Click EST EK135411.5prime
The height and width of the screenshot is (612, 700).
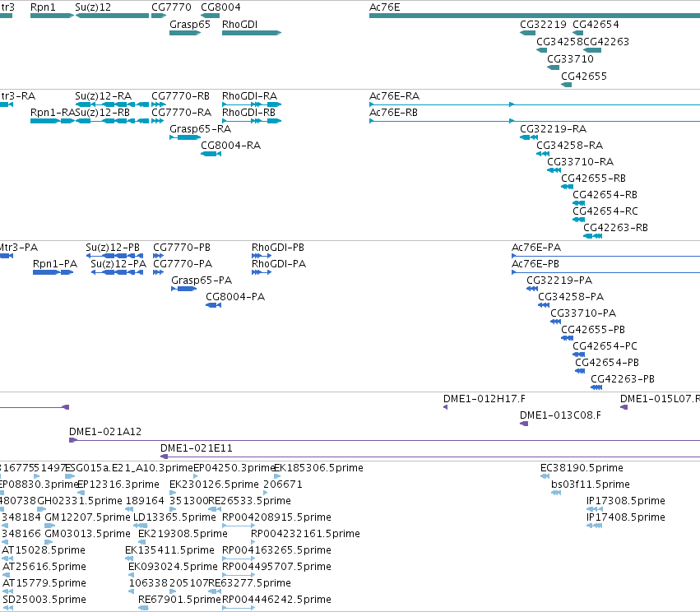(169, 550)
